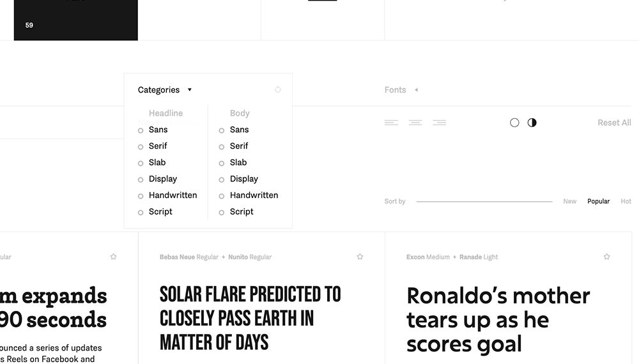Set preview text to center alignment
The image size is (639, 364).
(x=415, y=123)
